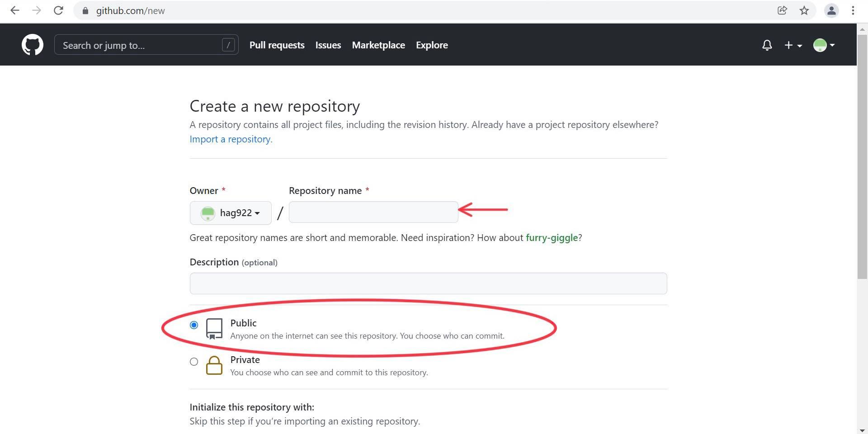Select the Private visibility option
This screenshot has width=868, height=434.
pos(194,362)
